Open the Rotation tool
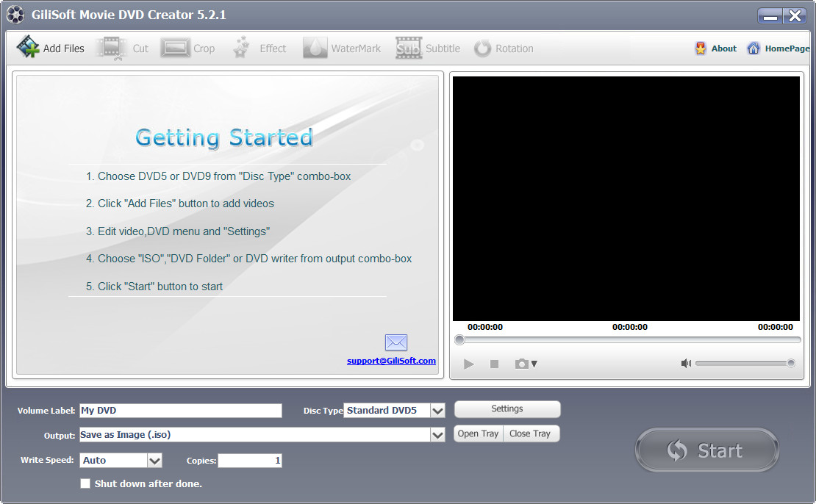Image resolution: width=816 pixels, height=504 pixels. click(504, 48)
